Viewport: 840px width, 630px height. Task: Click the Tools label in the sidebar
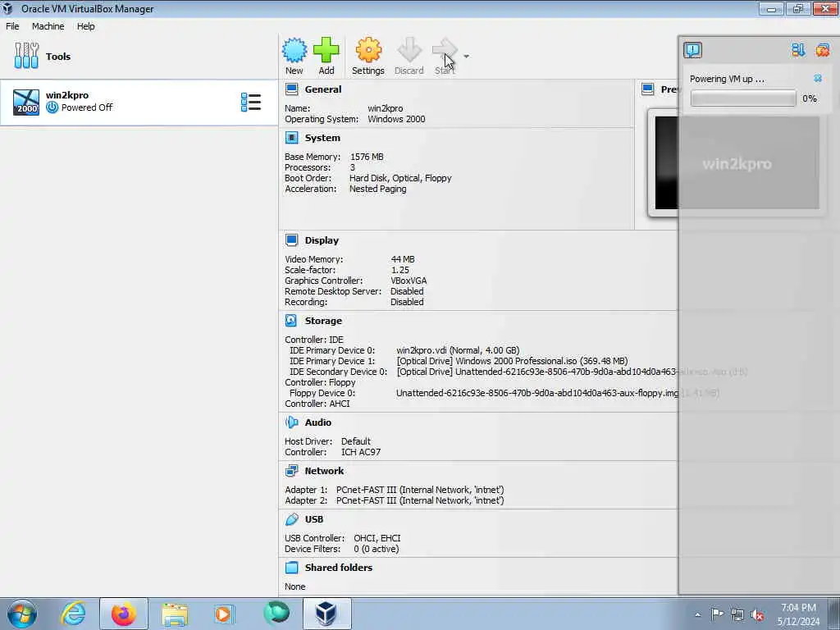(58, 57)
